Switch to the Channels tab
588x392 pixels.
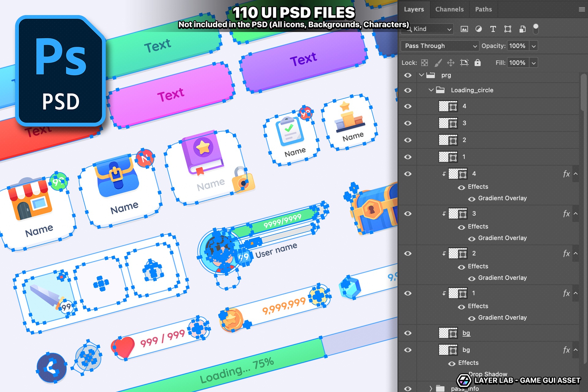coord(449,9)
